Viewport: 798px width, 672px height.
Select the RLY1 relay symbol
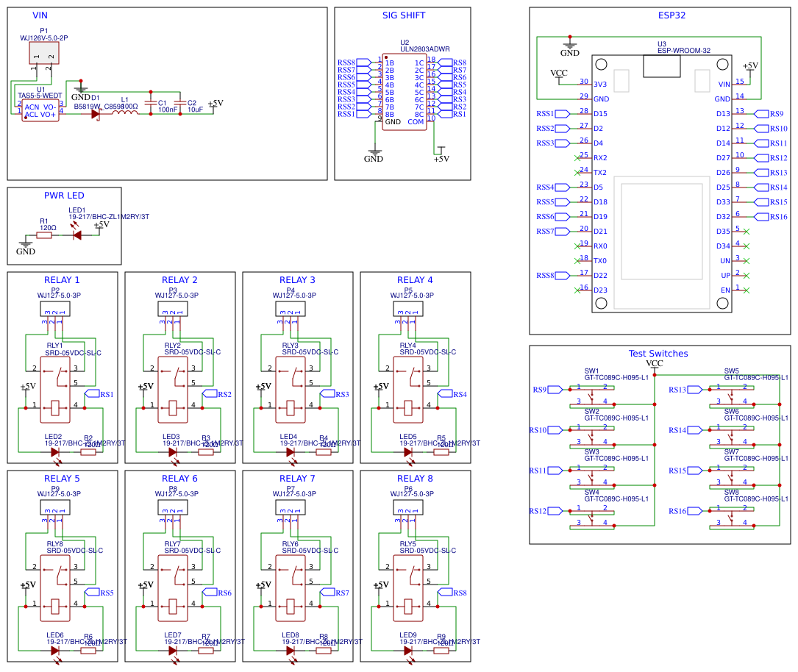[x=55, y=390]
